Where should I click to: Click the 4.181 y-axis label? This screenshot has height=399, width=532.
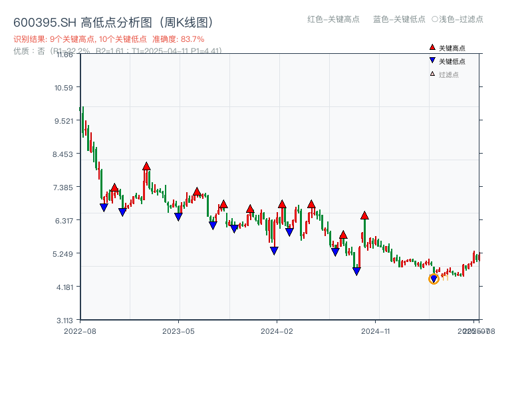point(65,287)
